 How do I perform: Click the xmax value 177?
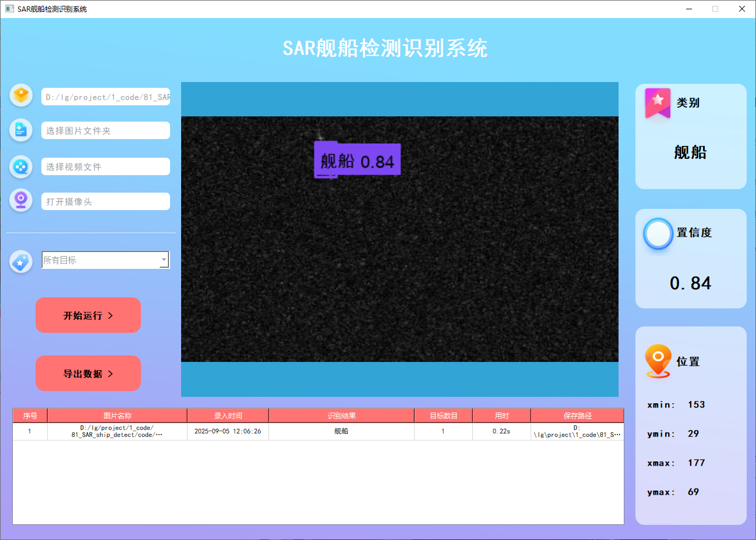696,463
